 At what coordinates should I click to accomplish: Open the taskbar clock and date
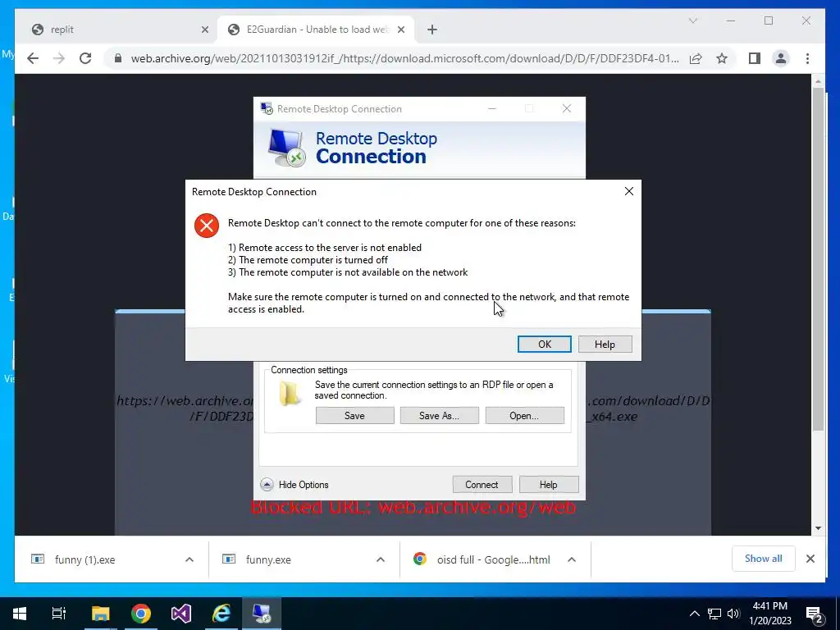tap(769, 614)
